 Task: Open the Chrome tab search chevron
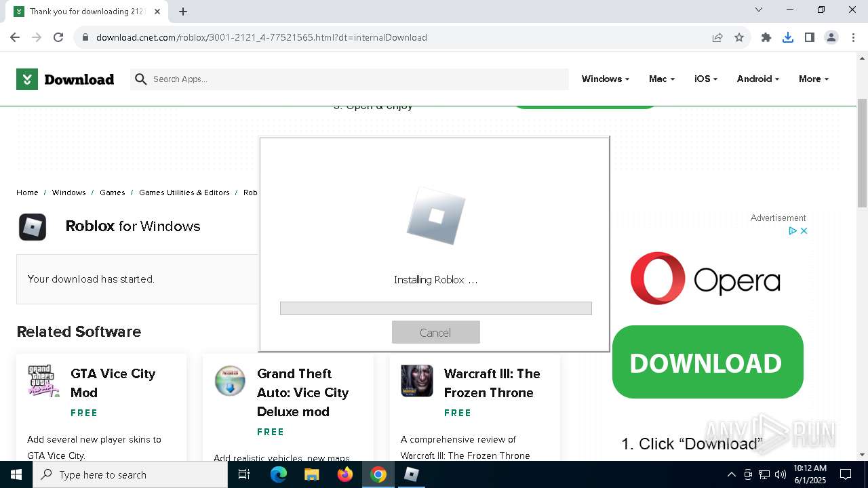(759, 10)
